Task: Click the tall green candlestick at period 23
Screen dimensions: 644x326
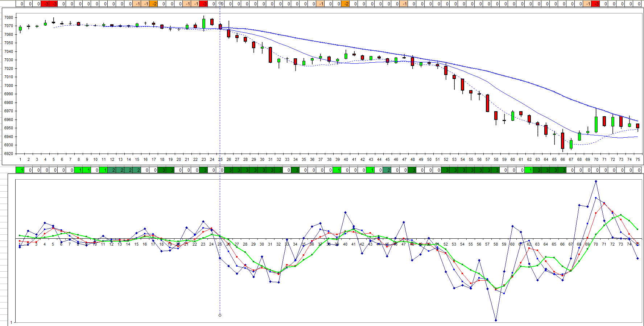Action: (204, 24)
